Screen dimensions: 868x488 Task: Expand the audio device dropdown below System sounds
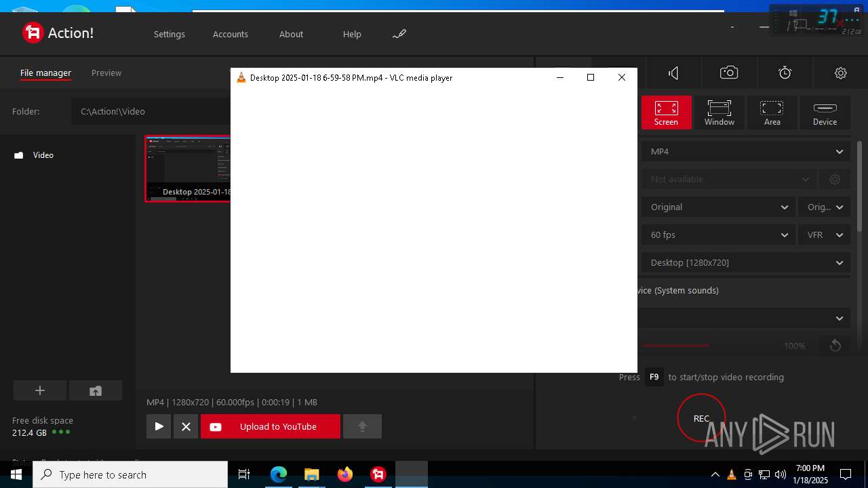[745, 318]
